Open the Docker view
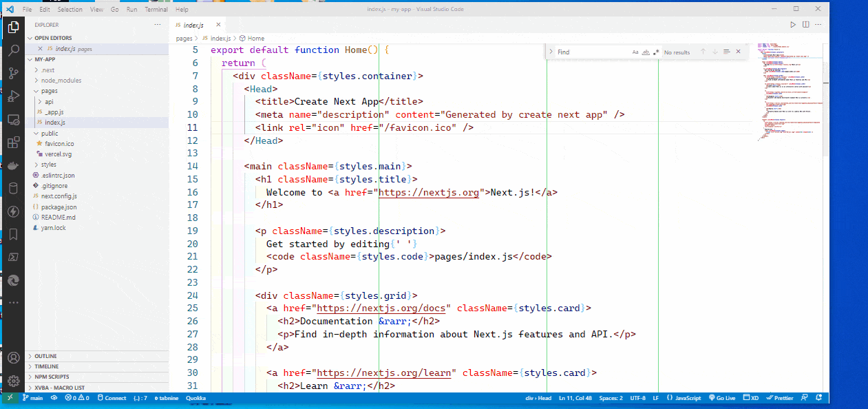Screen dimensions: 868x409 (13, 165)
